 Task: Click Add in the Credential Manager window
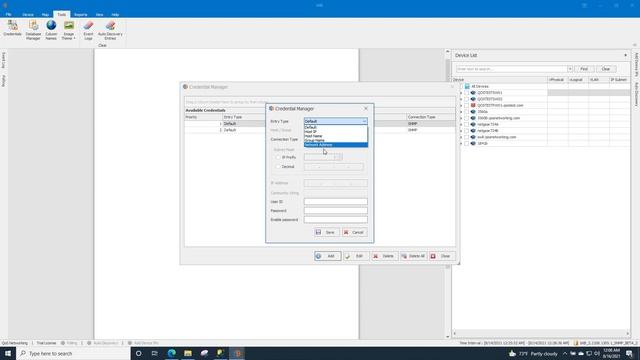327,256
